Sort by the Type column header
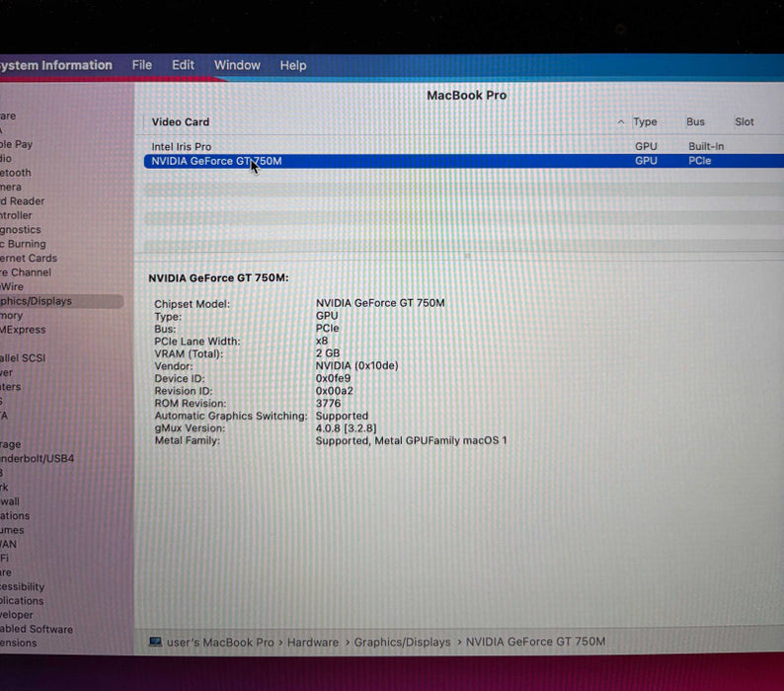The height and width of the screenshot is (691, 784). coord(645,122)
